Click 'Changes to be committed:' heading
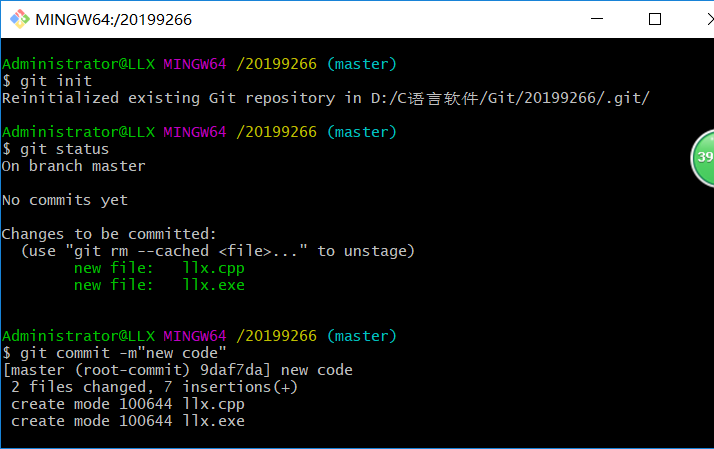714x449 pixels. 109,234
